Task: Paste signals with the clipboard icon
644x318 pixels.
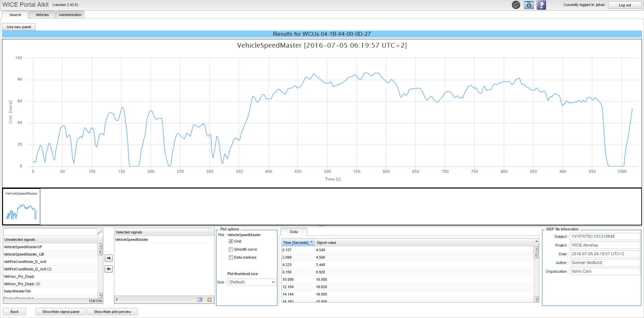Action: tap(210, 300)
